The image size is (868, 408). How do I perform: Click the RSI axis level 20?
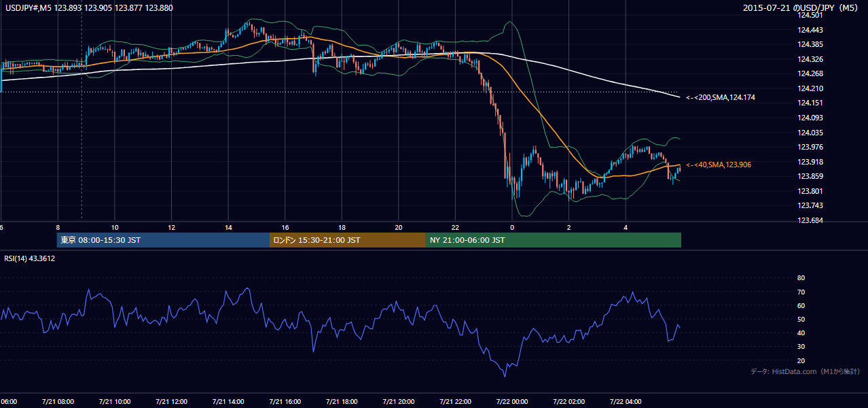click(x=801, y=360)
